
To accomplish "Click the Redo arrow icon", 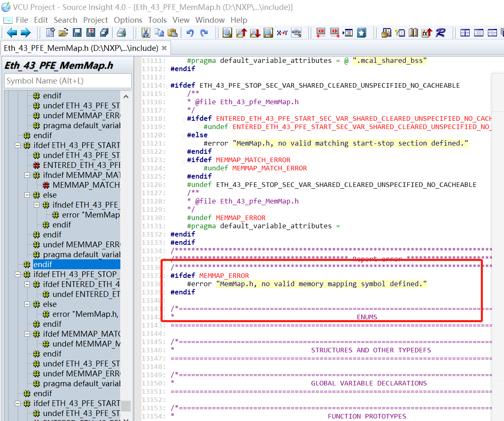I will click(204, 33).
